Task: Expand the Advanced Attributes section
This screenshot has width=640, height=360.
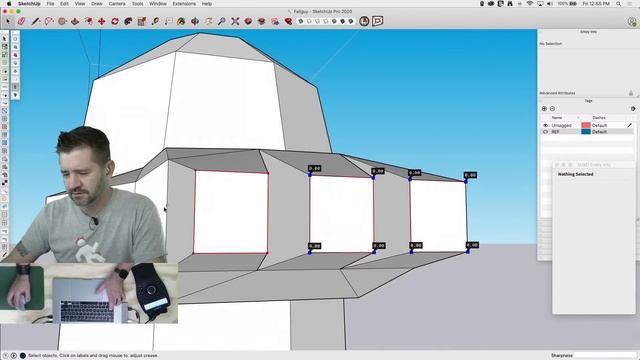Action: [x=558, y=93]
